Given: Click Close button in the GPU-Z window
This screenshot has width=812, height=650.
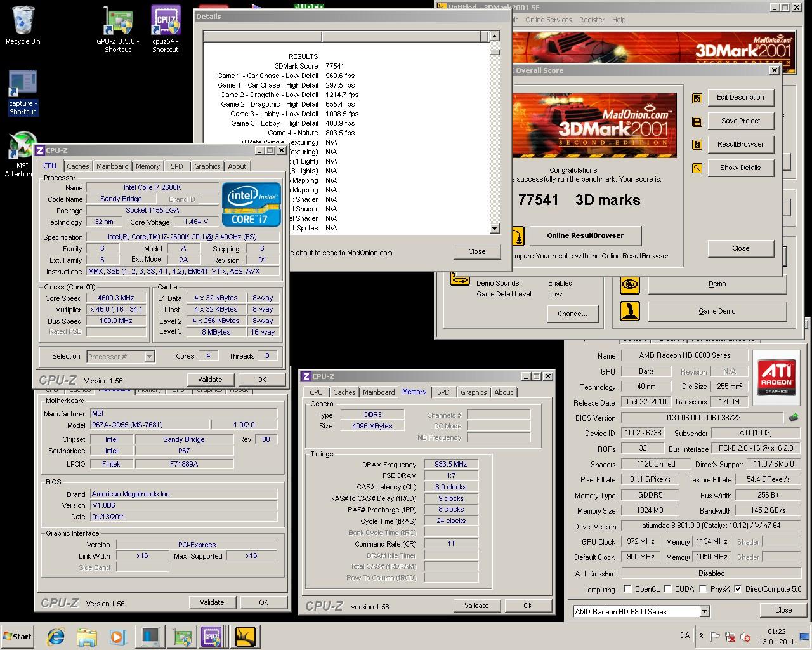Looking at the screenshot, I should (783, 610).
